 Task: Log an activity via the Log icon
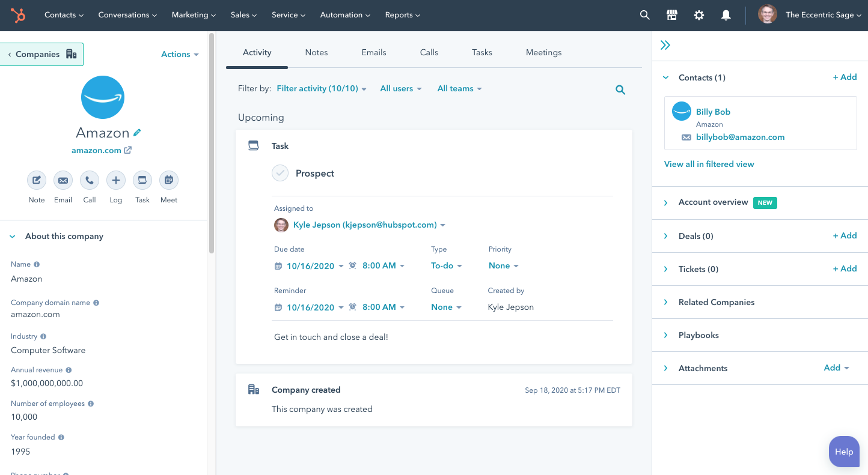pos(115,180)
